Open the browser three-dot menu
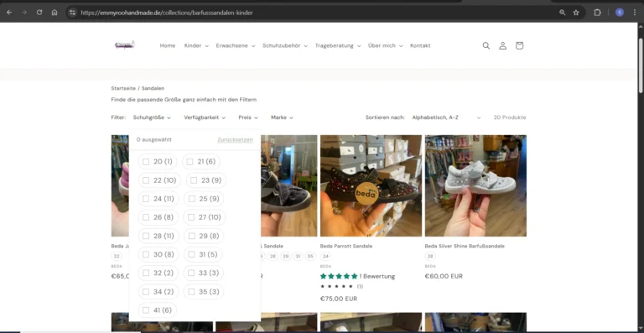The width and height of the screenshot is (644, 333). pos(635,13)
